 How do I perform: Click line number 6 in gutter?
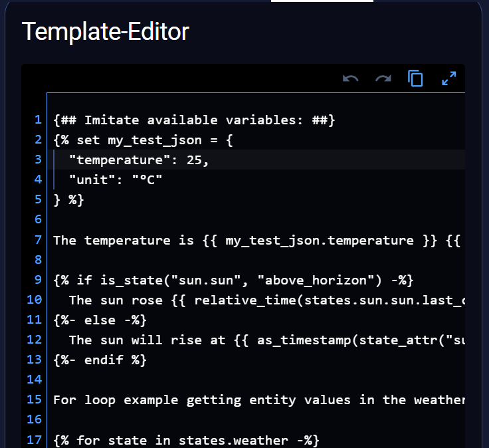(38, 219)
